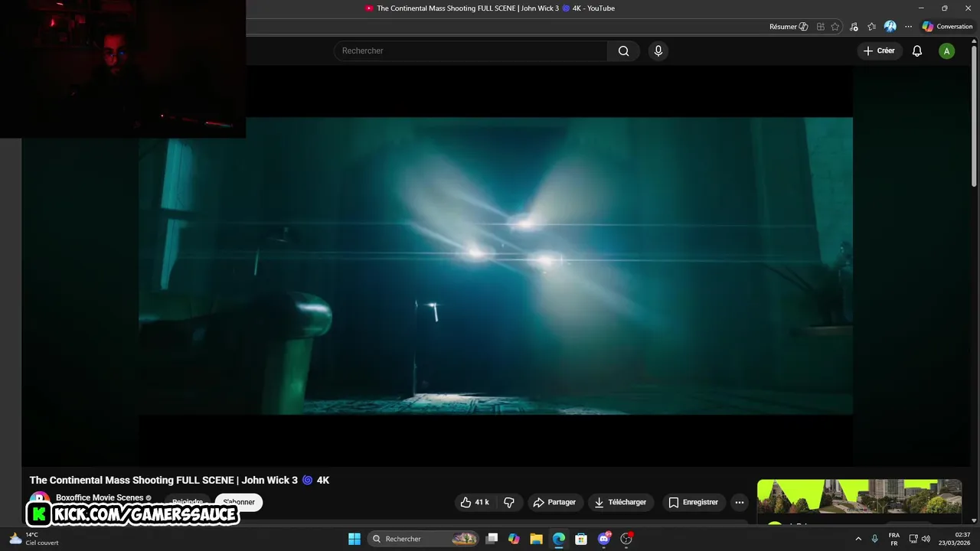
Task: Click the Créer button
Action: 879,51
